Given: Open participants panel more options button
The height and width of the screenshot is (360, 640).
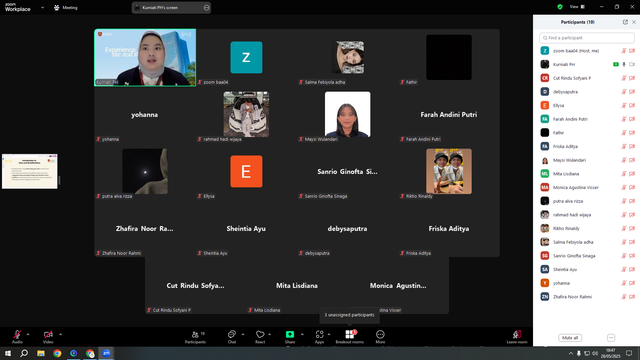Looking at the screenshot, I should pyautogui.click(x=611, y=338).
